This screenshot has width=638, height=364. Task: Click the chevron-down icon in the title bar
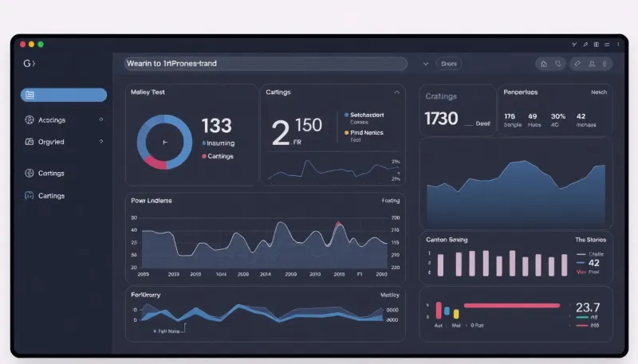(574, 45)
